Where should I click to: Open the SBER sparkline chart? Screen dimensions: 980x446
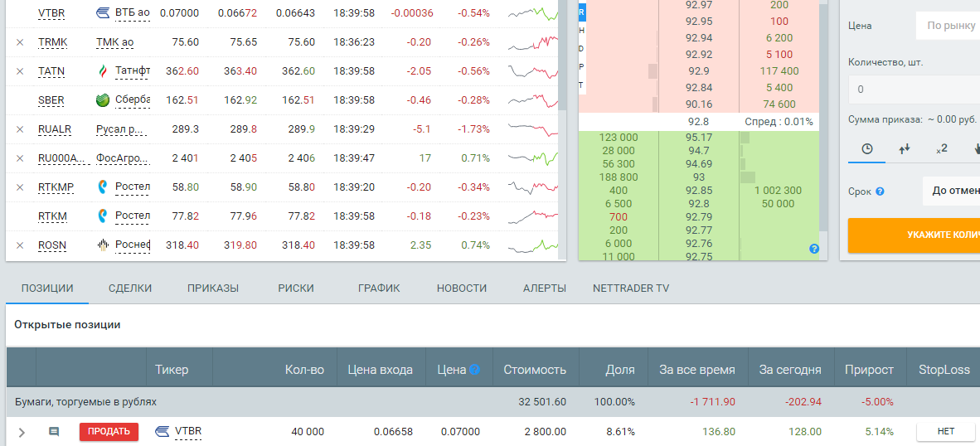tap(532, 100)
